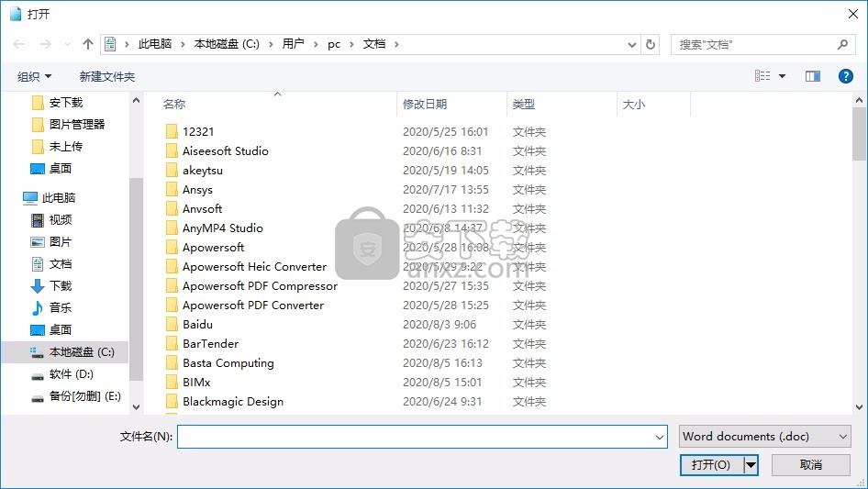Open recent locations dropdown arrow
The image size is (868, 489).
67,45
